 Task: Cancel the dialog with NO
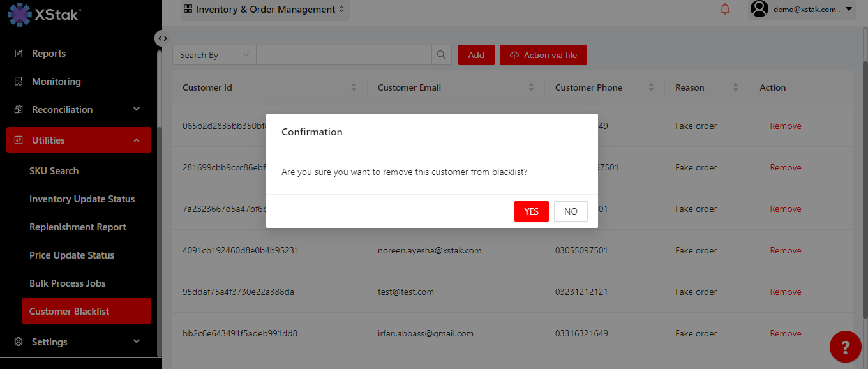coord(571,211)
